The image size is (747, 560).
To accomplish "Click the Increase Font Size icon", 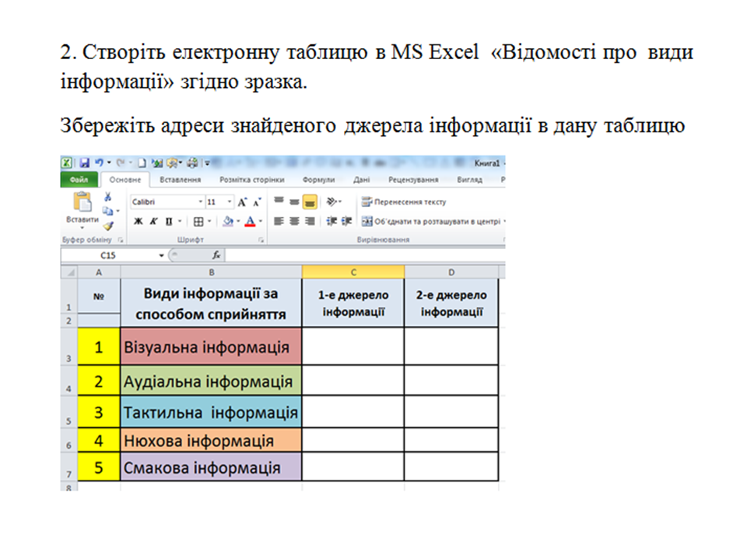I will pyautogui.click(x=243, y=202).
